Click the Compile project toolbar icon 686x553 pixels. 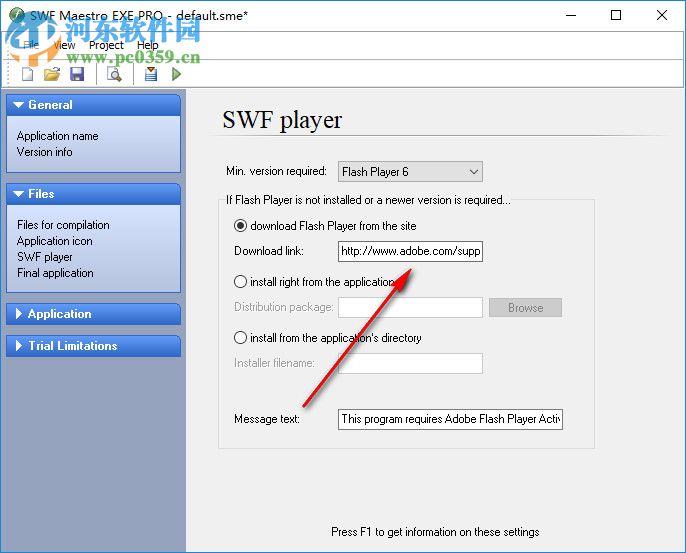(x=151, y=74)
